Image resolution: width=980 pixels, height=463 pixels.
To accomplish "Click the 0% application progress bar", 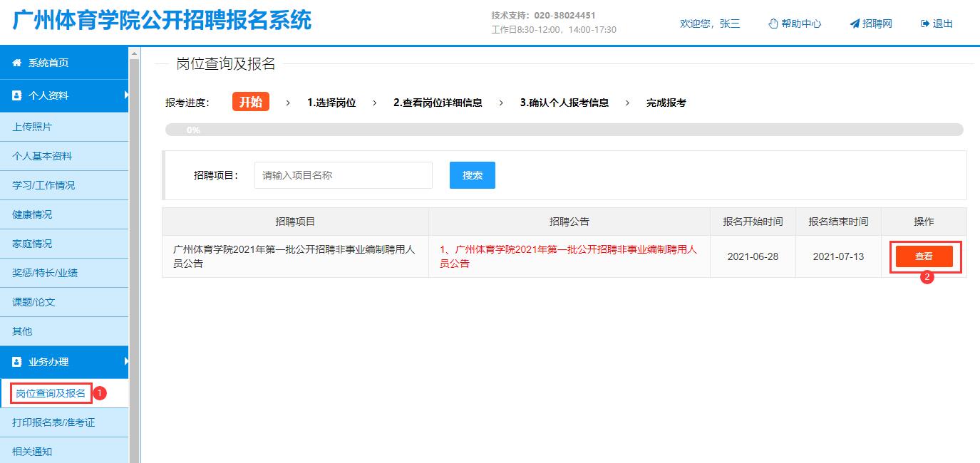I will pyautogui.click(x=563, y=130).
